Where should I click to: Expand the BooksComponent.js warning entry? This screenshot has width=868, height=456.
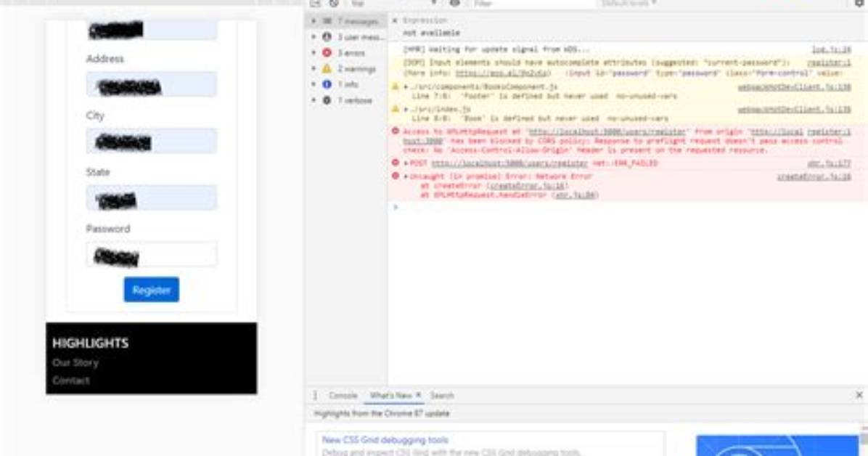tap(406, 87)
